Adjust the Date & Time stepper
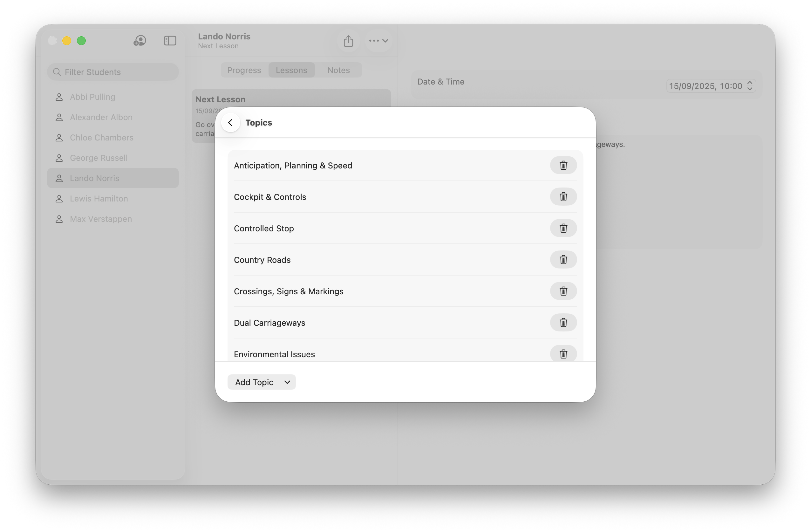This screenshot has width=811, height=532. 749,86
